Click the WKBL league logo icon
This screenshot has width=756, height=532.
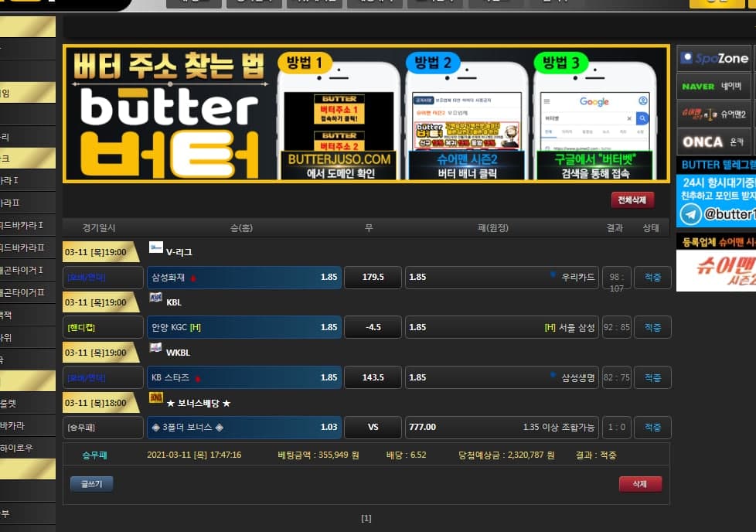pyautogui.click(x=155, y=349)
